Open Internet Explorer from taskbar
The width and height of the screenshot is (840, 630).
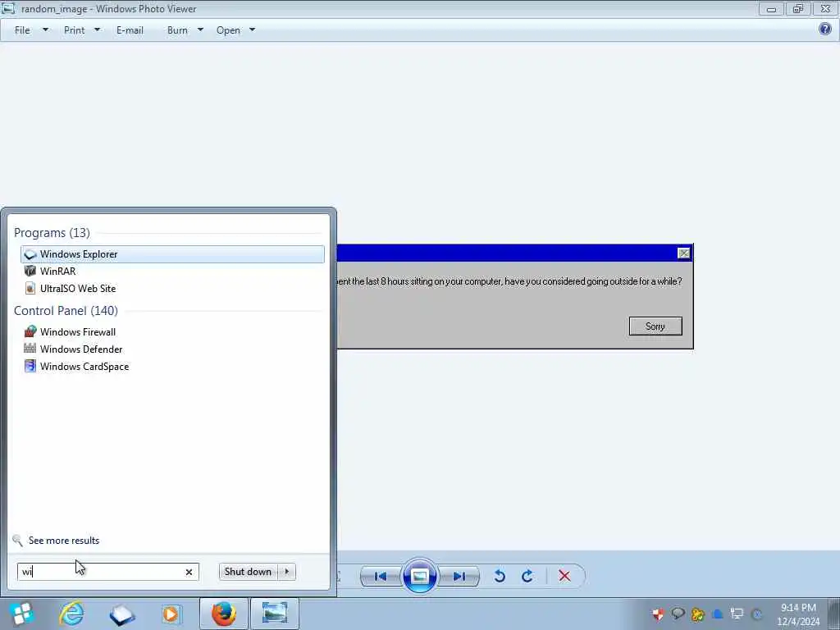point(71,614)
